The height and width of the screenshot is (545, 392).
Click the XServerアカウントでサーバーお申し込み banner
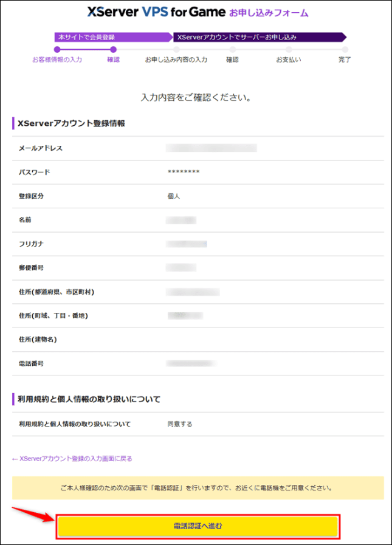(260, 37)
